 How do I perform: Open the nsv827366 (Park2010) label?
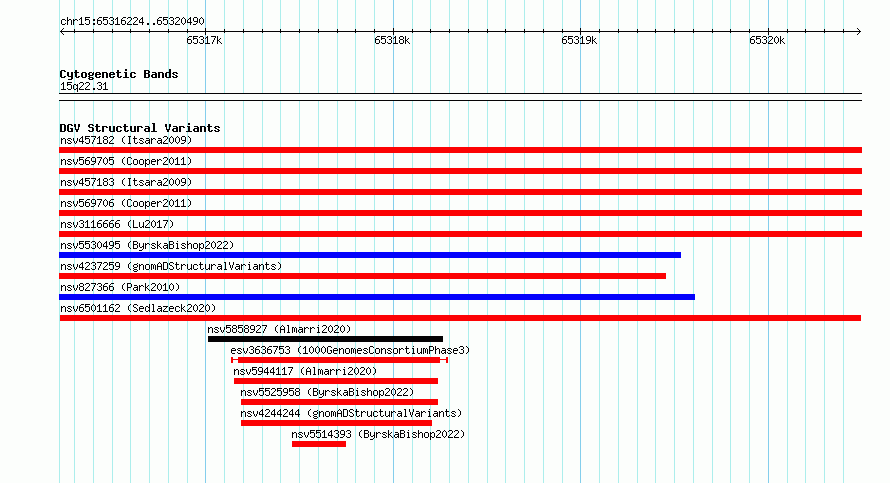[x=120, y=287]
